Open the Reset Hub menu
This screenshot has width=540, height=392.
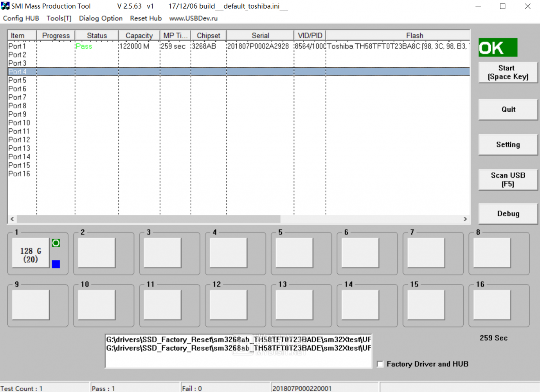point(146,18)
